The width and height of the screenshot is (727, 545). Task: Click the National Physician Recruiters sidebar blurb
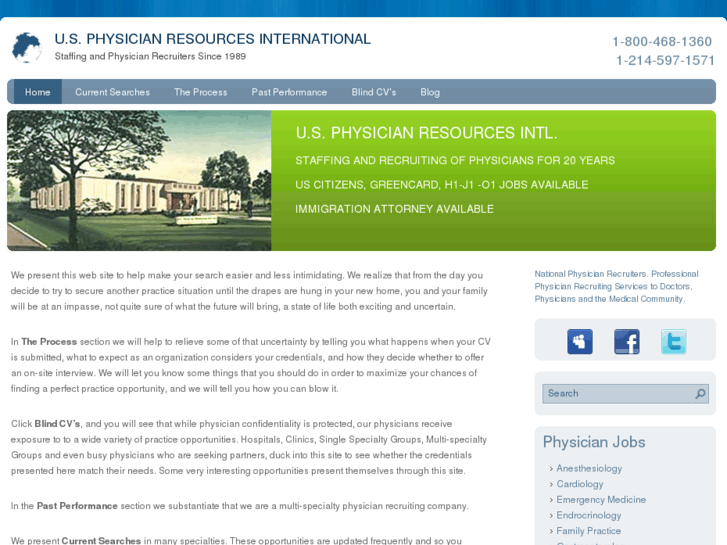[x=616, y=287]
